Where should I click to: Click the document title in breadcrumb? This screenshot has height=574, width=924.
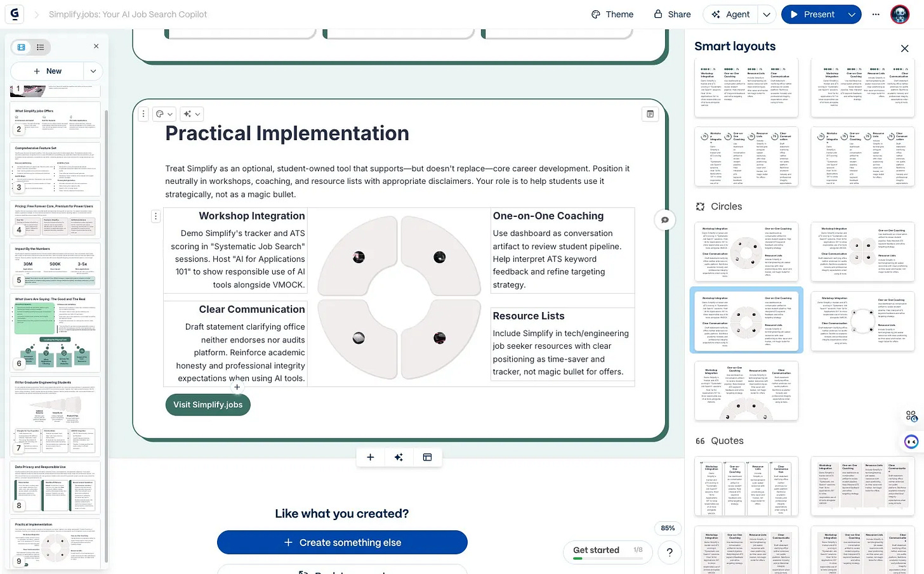[x=128, y=14]
